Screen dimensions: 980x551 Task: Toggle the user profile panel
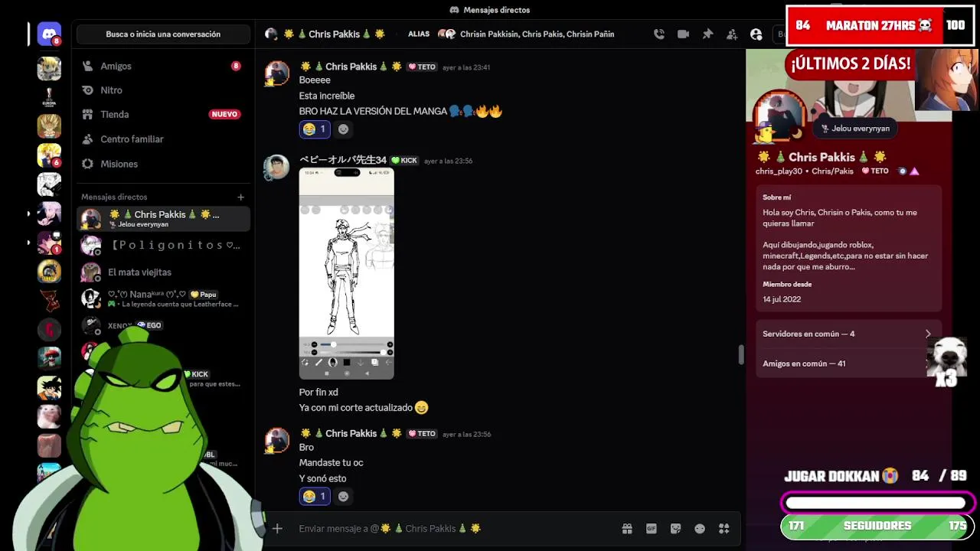pyautogui.click(x=756, y=34)
